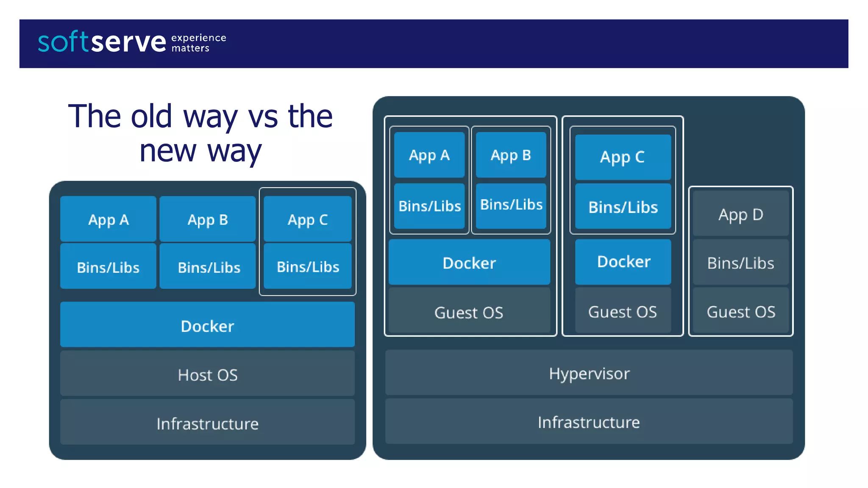
Task: Click the Infrastructure layer below Hypervisor
Action: pos(589,422)
